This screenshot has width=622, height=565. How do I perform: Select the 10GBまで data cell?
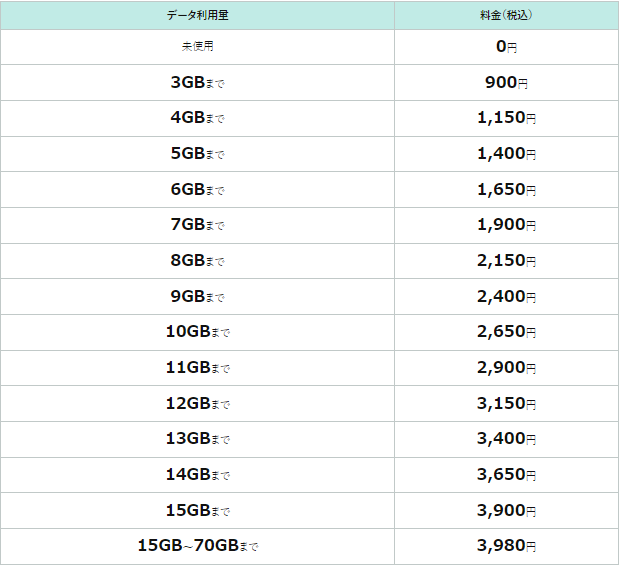pos(197,332)
